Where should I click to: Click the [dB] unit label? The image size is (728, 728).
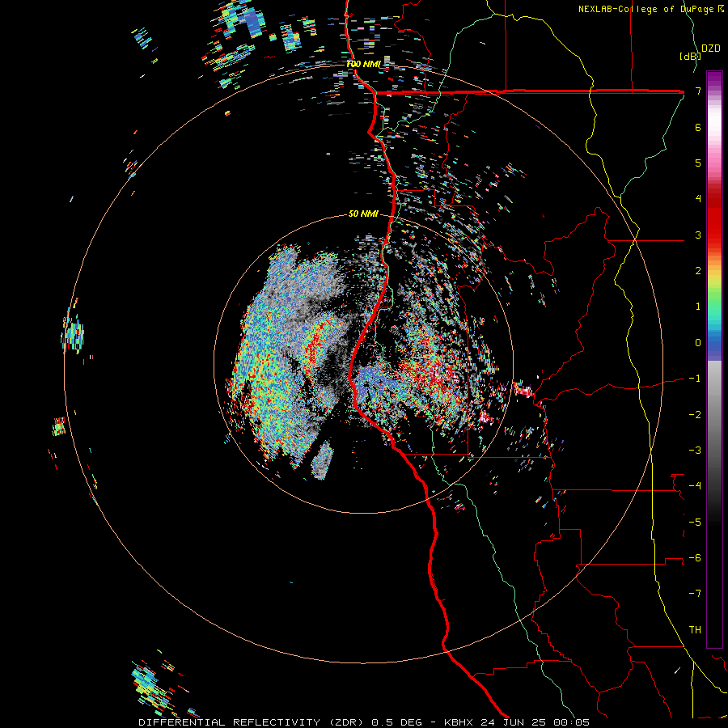691,56
